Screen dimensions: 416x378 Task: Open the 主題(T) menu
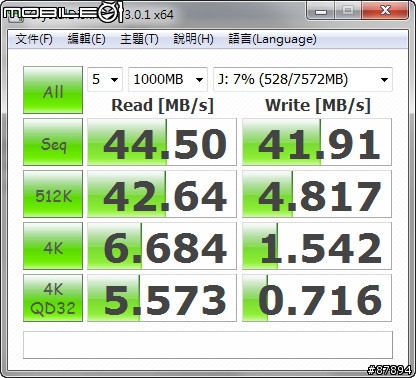coord(139,39)
